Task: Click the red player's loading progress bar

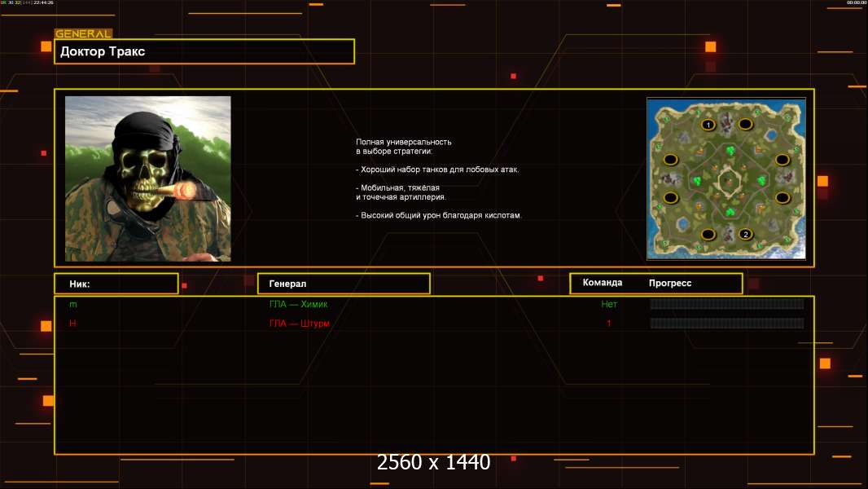Action: [x=726, y=324]
